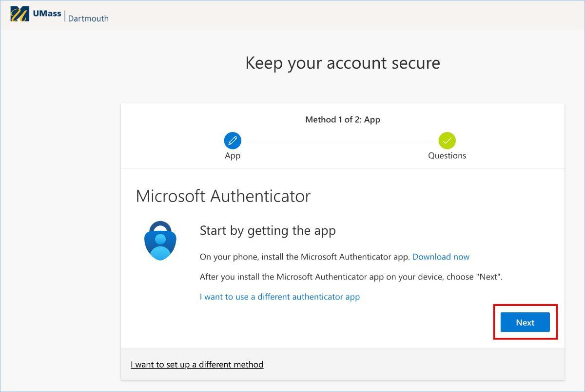585x392 pixels.
Task: Click the "Start by getting the app" subheading
Action: coord(268,230)
